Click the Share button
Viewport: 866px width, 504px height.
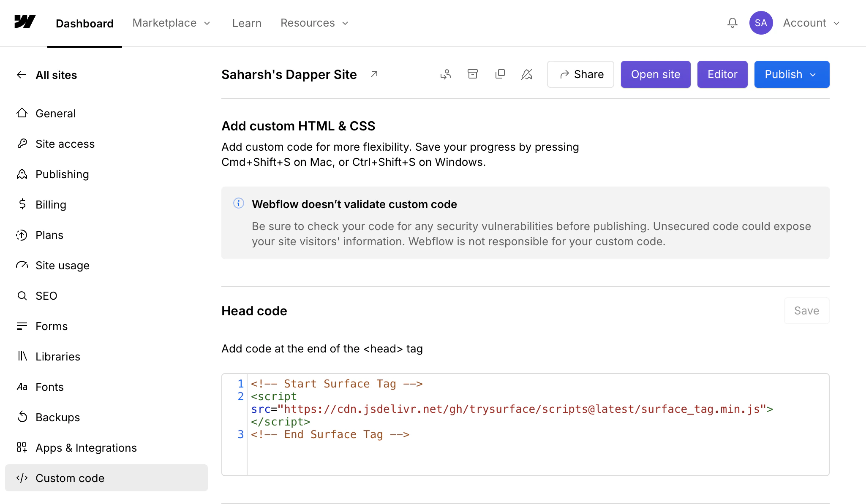[x=580, y=74]
